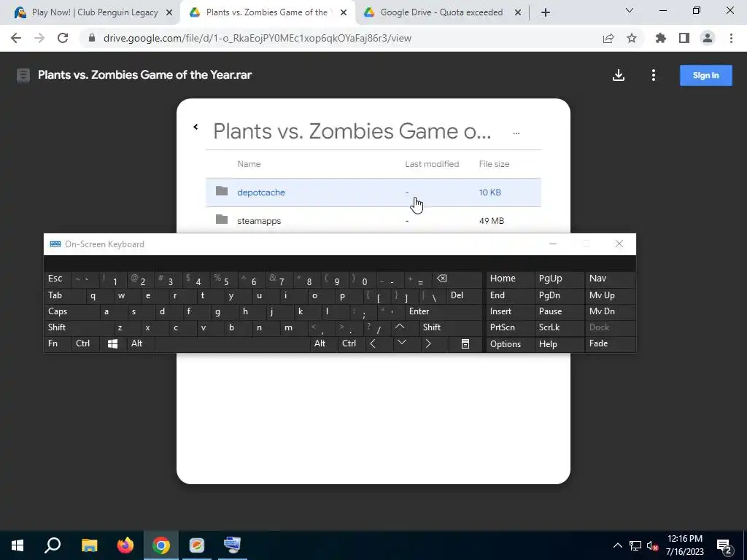This screenshot has height=560, width=747.
Task: Open Chrome tab search dropdown
Action: (630, 10)
